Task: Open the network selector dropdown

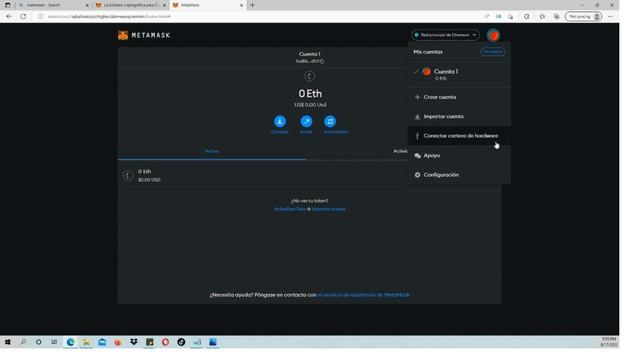Action: pyautogui.click(x=445, y=35)
